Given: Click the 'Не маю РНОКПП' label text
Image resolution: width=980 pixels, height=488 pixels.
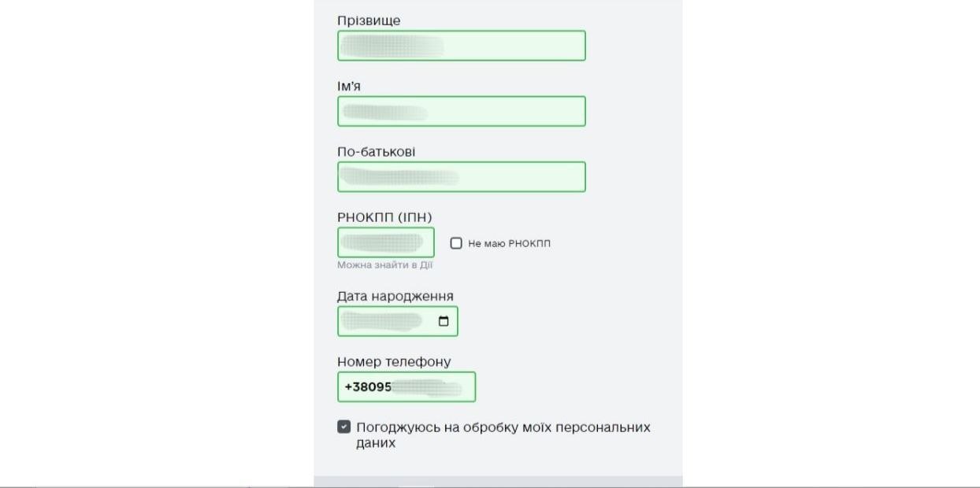Looking at the screenshot, I should click(509, 243).
